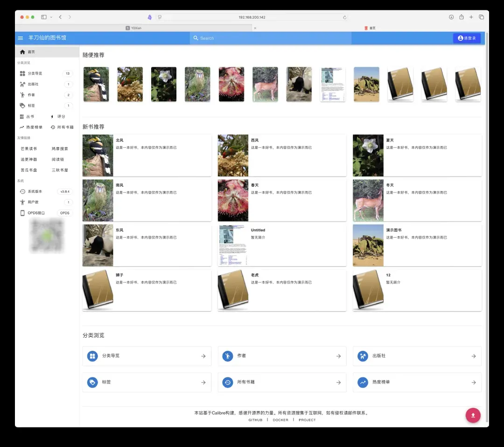This screenshot has height=447, width=504.
Task: Click the arrow on 分类导览 card
Action: 203,356
